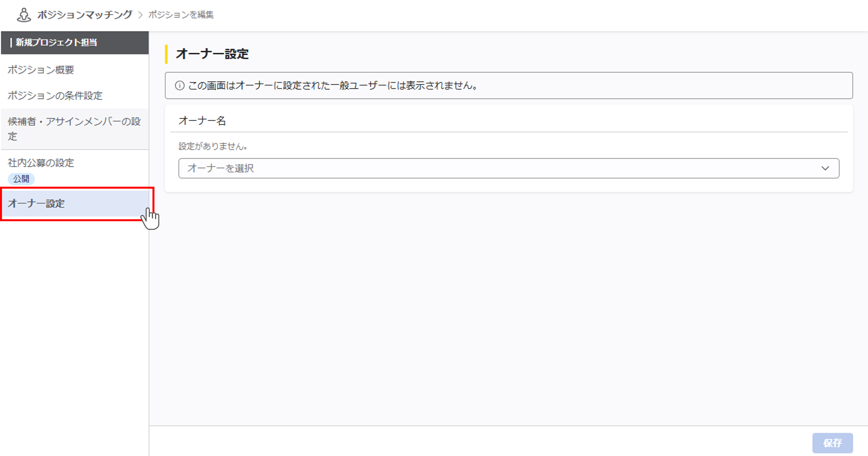Go to 候補者・アサインメンバーの設定
This screenshot has height=456, width=868.
tap(74, 129)
